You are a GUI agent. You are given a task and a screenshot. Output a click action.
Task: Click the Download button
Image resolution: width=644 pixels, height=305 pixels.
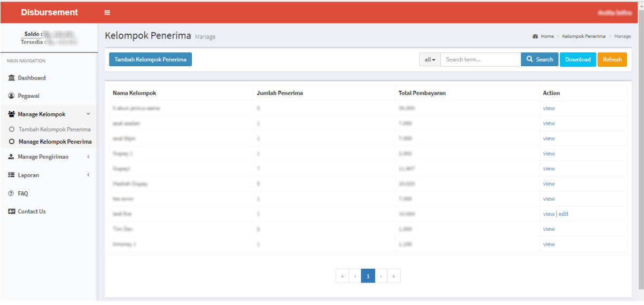pyautogui.click(x=578, y=59)
